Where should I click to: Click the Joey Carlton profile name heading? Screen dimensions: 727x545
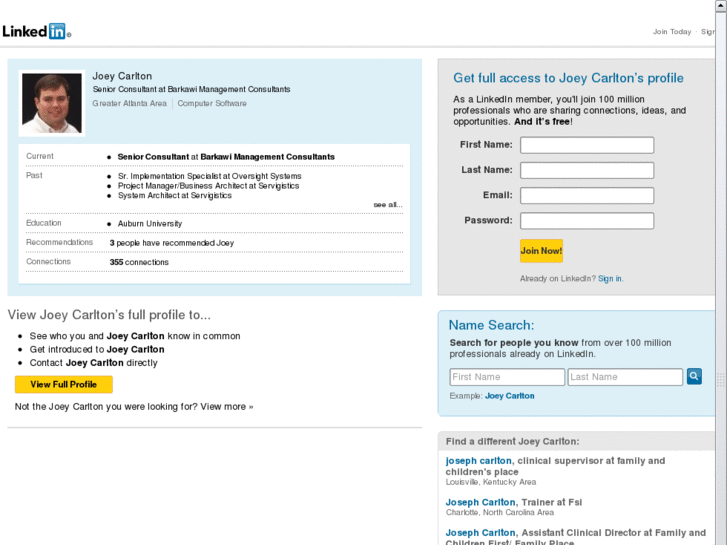(122, 76)
